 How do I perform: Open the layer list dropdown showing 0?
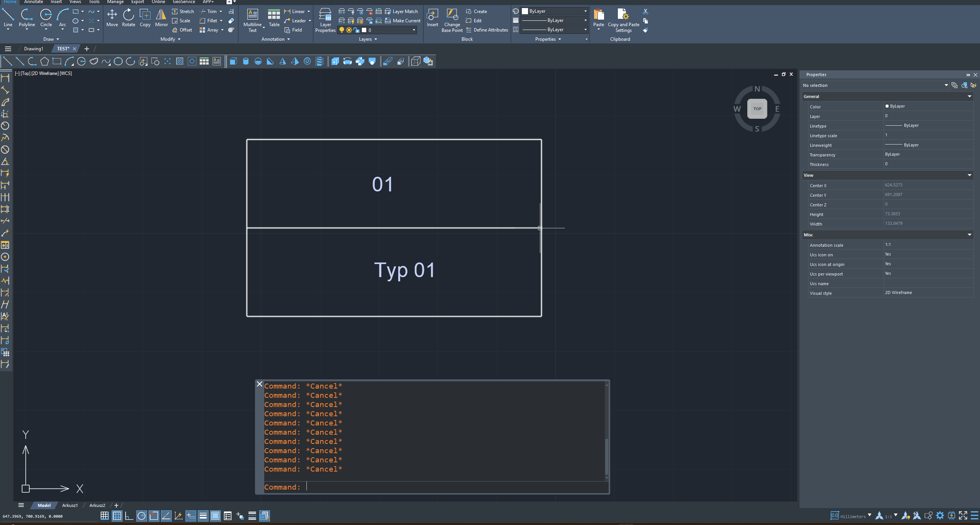point(377,30)
